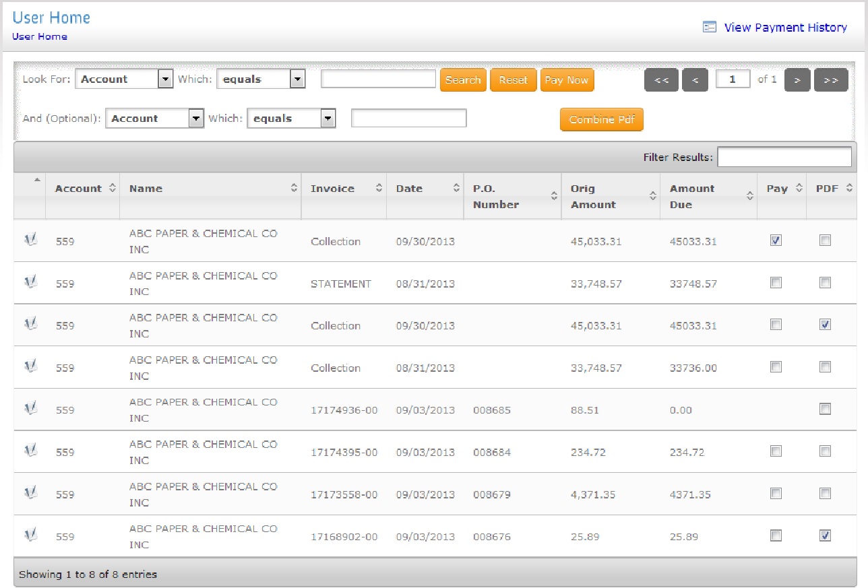This screenshot has height=588, width=868.
Task: Sort the table by the Account column
Action: click(111, 189)
